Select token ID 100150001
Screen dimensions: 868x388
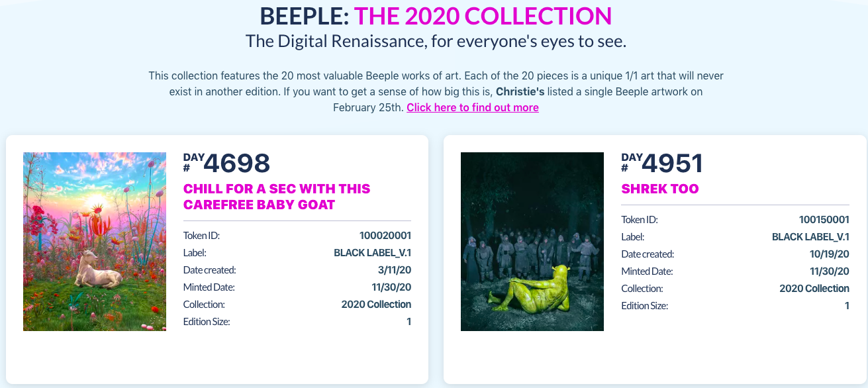click(824, 220)
